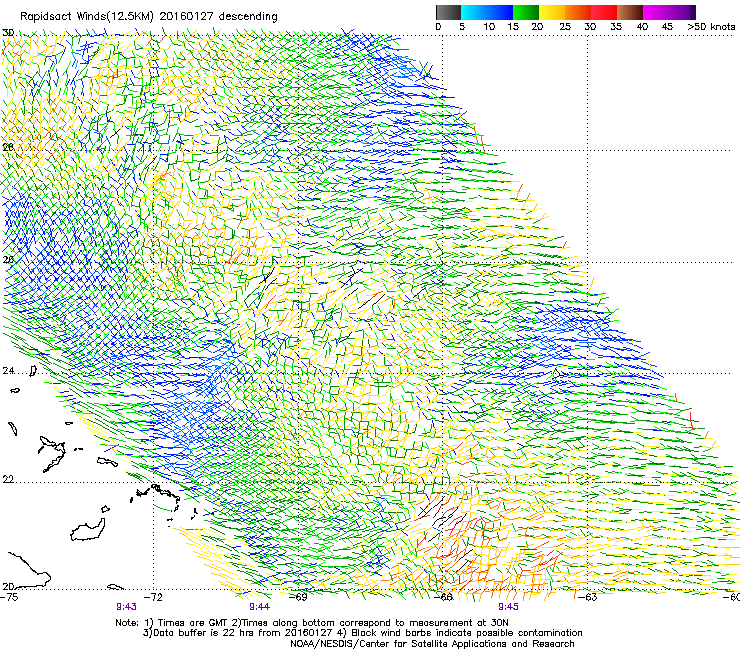Click the title text 'Rapidscat Winds(12.5KM) 20160127 descending'

point(149,17)
